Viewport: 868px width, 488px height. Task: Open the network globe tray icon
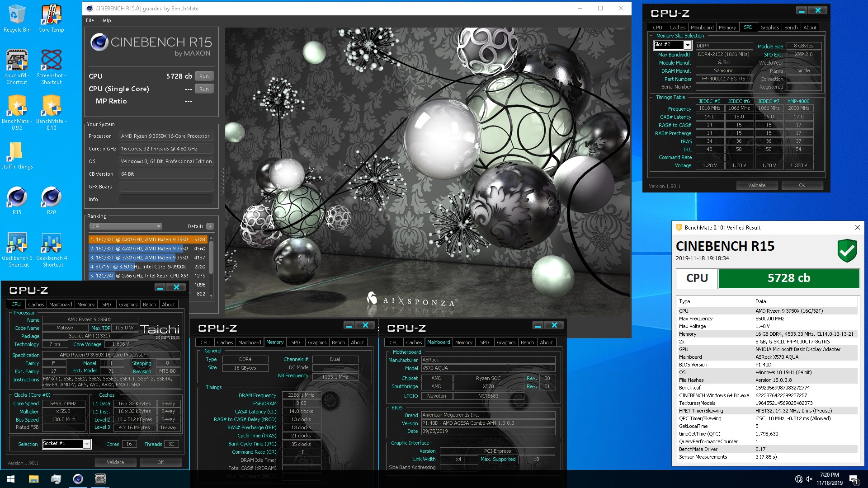(799, 479)
